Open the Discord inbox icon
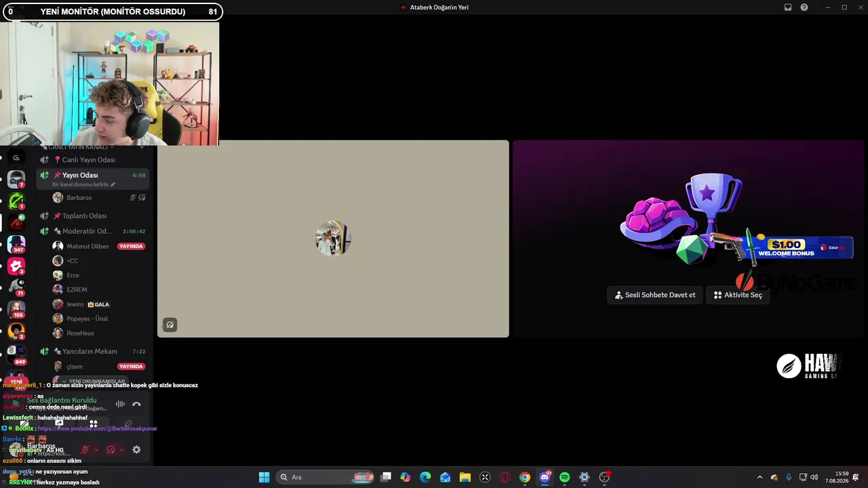 788,7
